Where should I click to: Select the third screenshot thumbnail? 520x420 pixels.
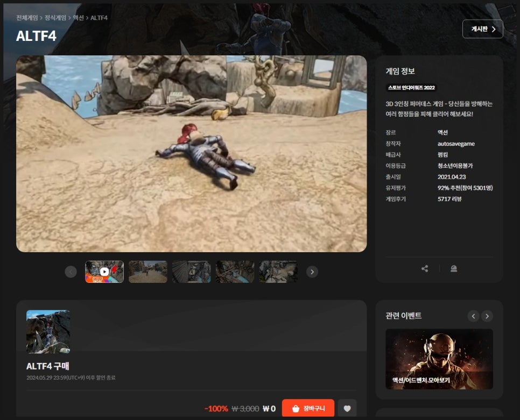tap(191, 272)
